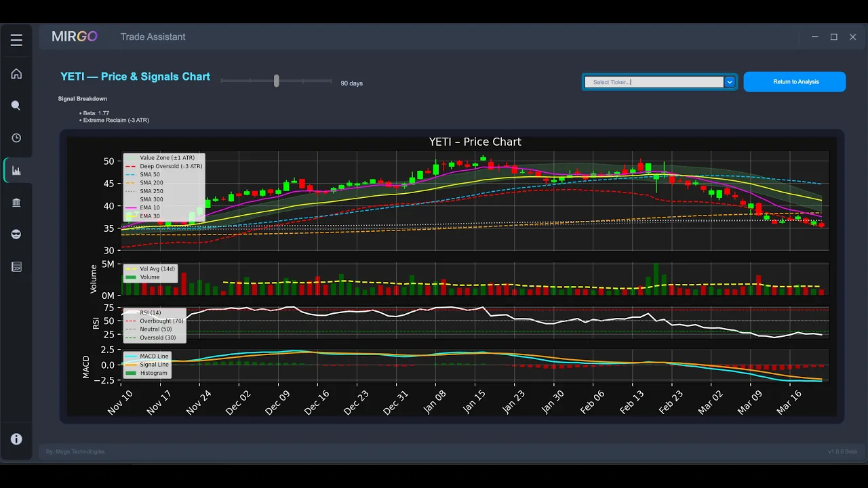This screenshot has width=868, height=488.
Task: Maximize the Trade Assistant window
Action: [x=834, y=37]
